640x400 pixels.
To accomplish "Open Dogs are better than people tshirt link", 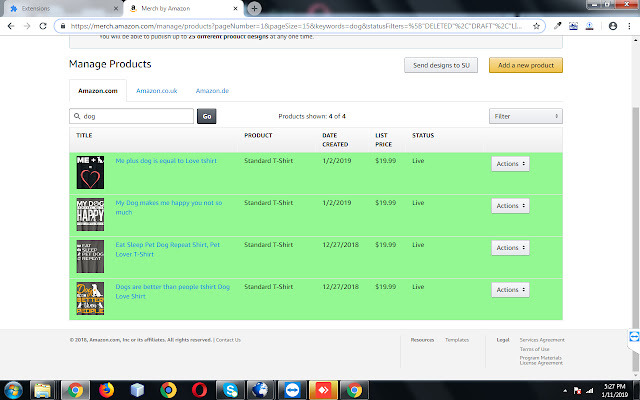I will pyautogui.click(x=172, y=291).
